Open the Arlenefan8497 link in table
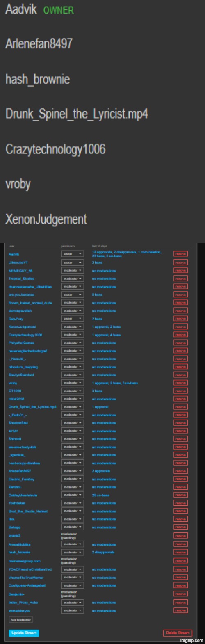This screenshot has width=205, height=644. [x=20, y=471]
